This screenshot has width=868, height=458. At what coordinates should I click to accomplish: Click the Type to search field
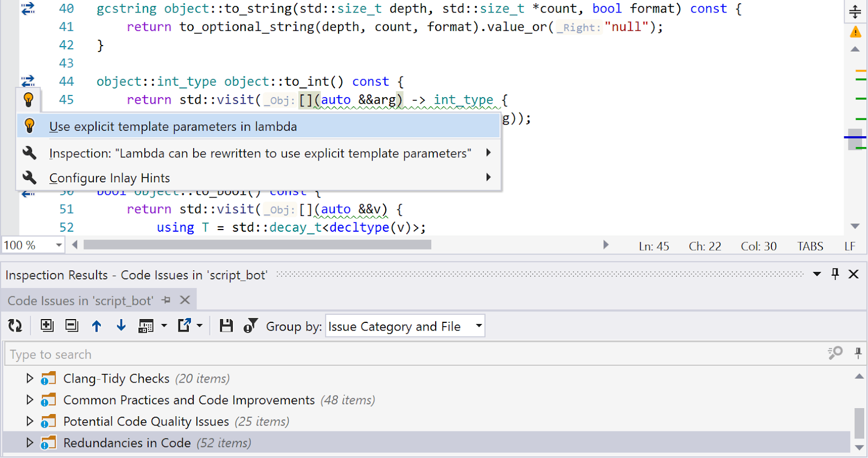[412, 354]
